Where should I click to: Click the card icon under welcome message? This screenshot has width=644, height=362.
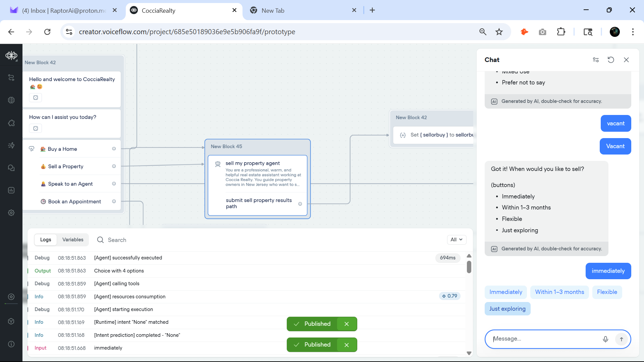[36, 98]
